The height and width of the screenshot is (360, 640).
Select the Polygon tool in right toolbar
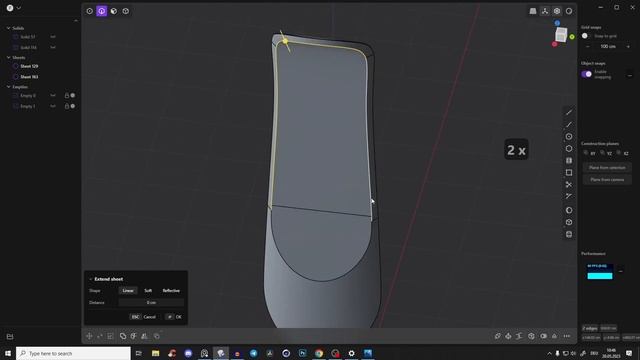569,149
